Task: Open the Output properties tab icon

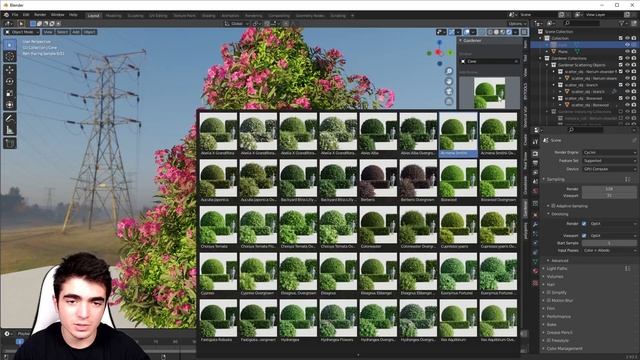Action: (x=536, y=162)
